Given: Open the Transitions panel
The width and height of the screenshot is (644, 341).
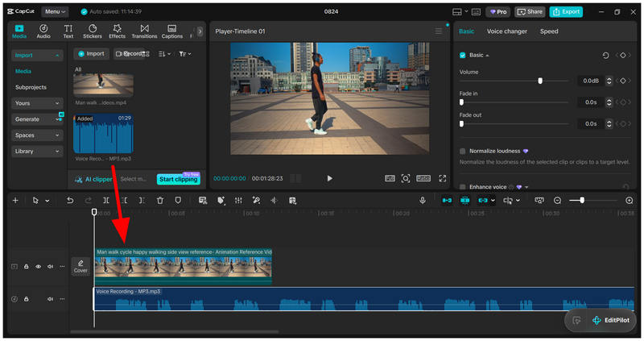Looking at the screenshot, I should coord(144,31).
